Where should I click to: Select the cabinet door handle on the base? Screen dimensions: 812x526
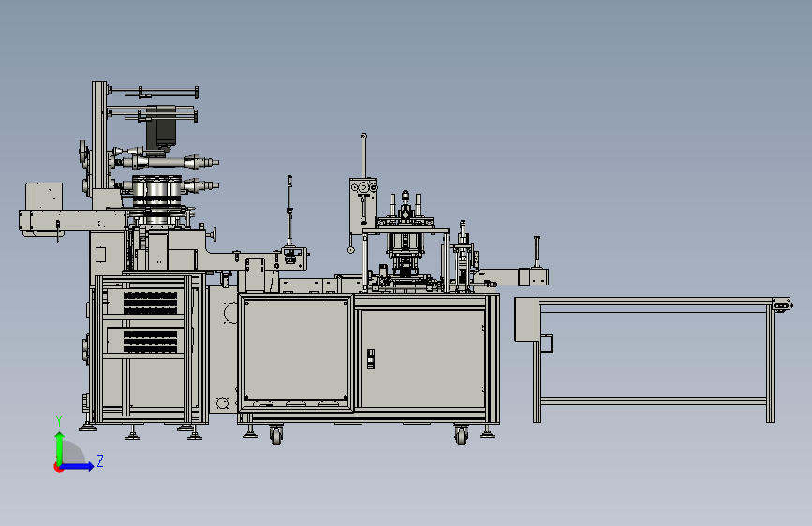370,358
